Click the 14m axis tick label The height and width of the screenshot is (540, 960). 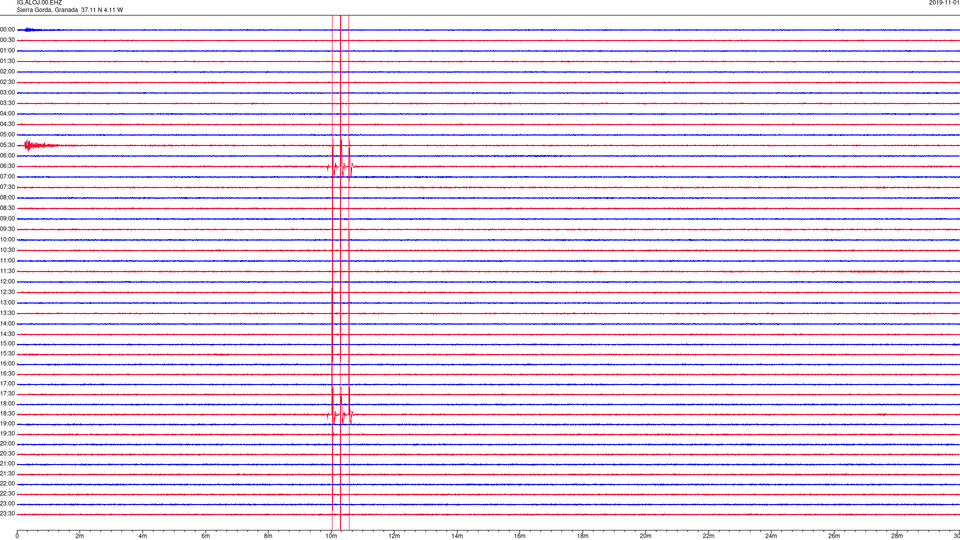(457, 536)
